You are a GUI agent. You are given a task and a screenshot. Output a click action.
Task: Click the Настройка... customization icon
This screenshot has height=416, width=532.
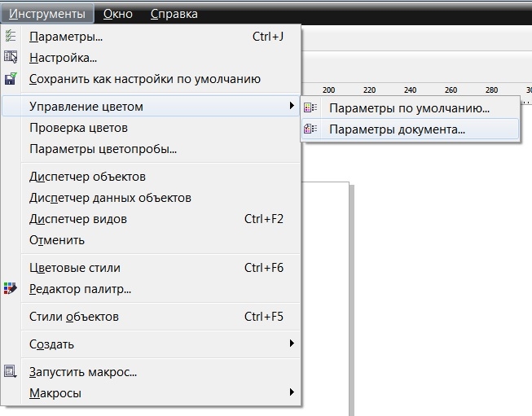pyautogui.click(x=11, y=57)
